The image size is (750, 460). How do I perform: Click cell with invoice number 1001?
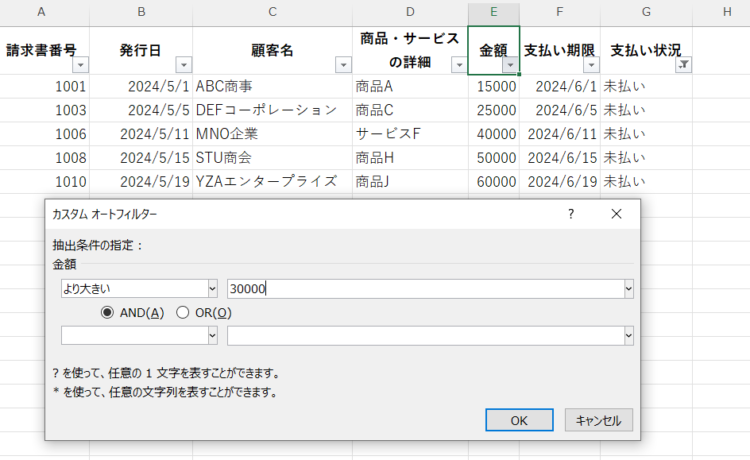44,87
